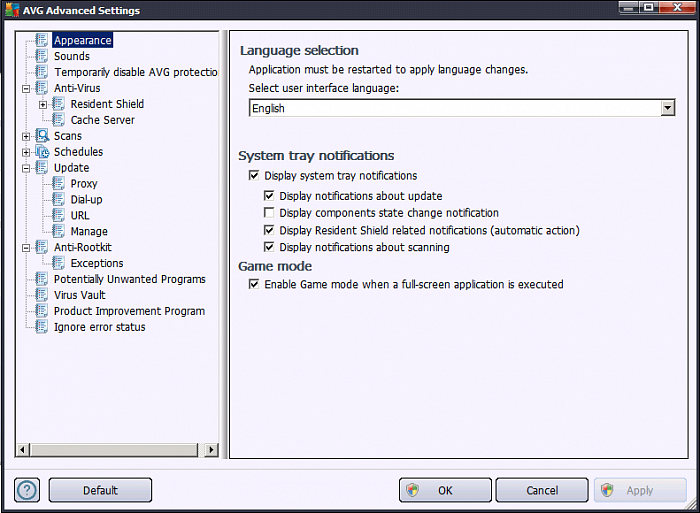Collapse the Anti-Virus tree node
700x513 pixels.
point(26,89)
